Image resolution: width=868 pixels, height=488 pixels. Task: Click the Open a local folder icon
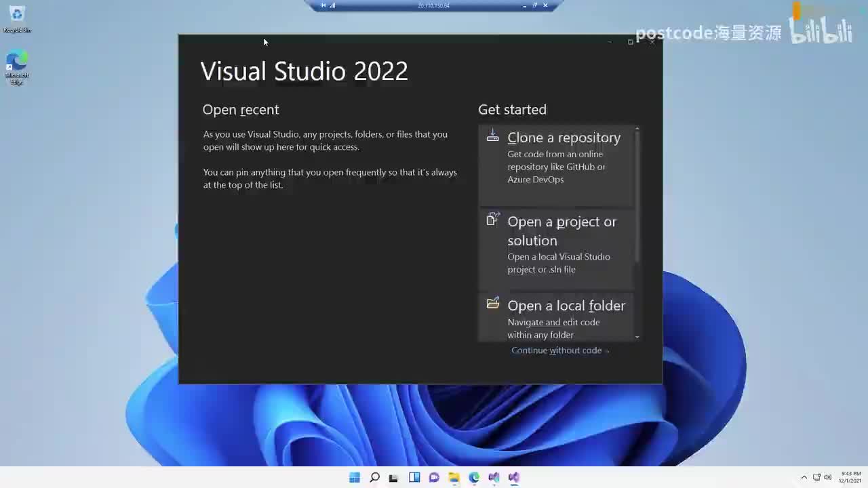coord(493,303)
